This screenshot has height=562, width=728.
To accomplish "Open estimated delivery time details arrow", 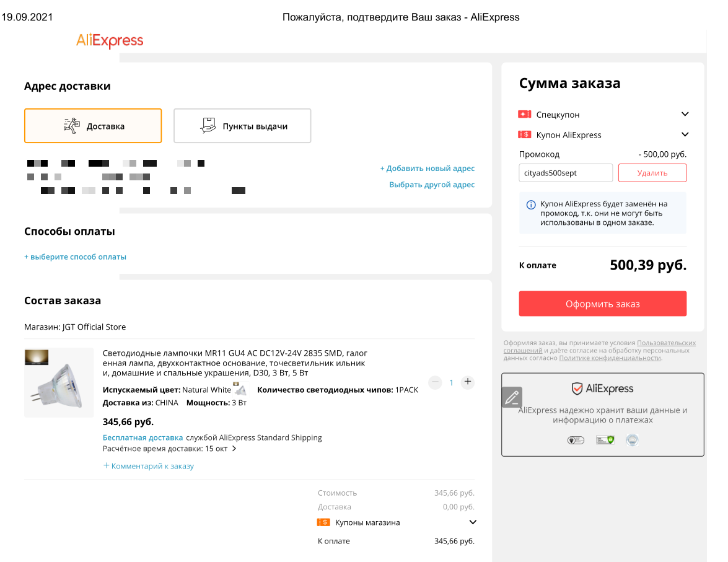I will pyautogui.click(x=234, y=449).
